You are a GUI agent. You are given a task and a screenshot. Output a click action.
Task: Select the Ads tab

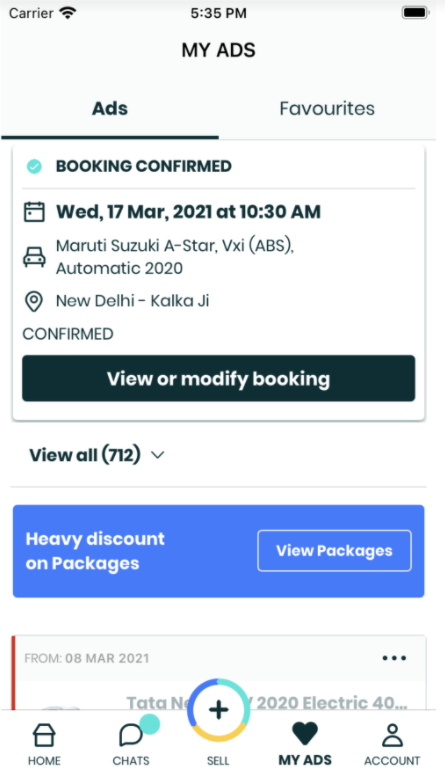click(110, 109)
